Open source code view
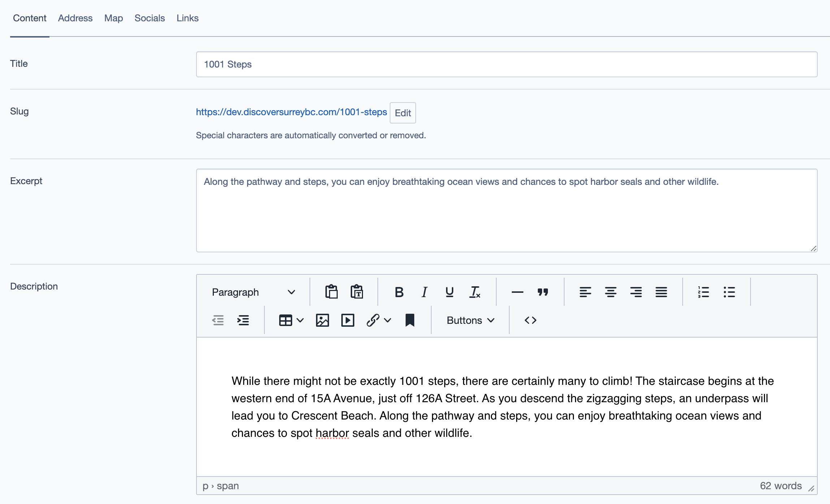Image resolution: width=830 pixels, height=504 pixels. (x=531, y=320)
